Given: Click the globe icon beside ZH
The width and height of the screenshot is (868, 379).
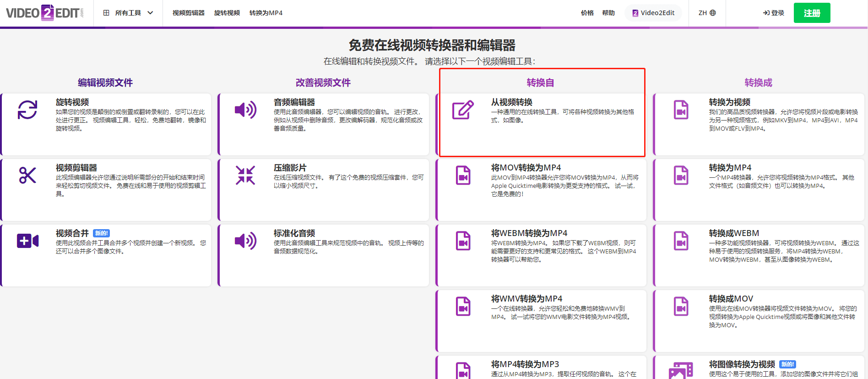Looking at the screenshot, I should click(713, 13).
